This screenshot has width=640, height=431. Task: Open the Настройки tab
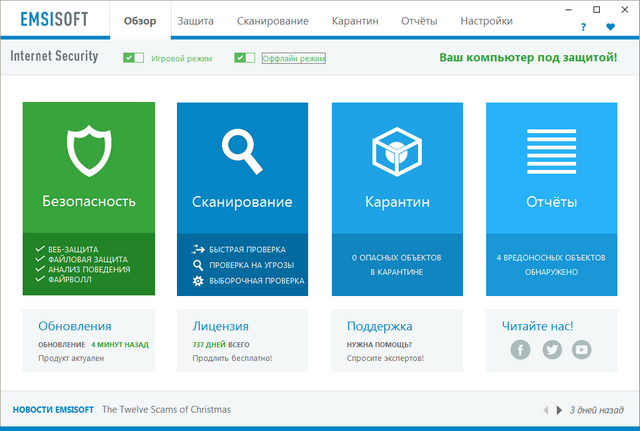[x=487, y=21]
